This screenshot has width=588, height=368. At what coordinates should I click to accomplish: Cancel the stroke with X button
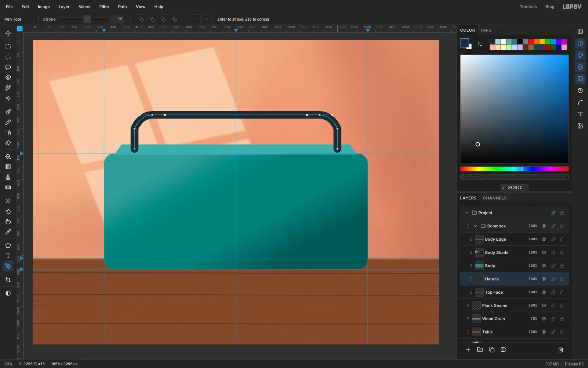click(x=207, y=19)
